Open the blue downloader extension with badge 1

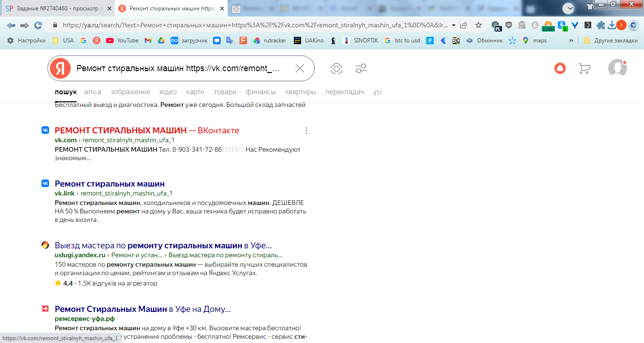[562, 26]
